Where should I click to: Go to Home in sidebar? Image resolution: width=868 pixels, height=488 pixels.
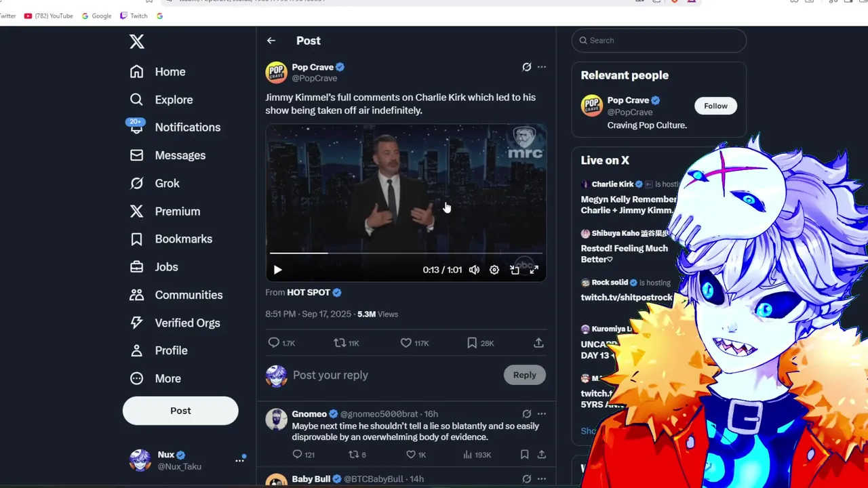(x=157, y=72)
